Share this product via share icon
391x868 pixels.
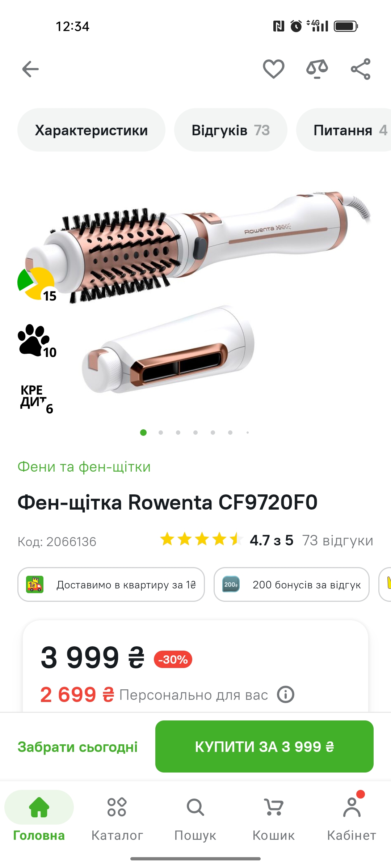tap(361, 69)
